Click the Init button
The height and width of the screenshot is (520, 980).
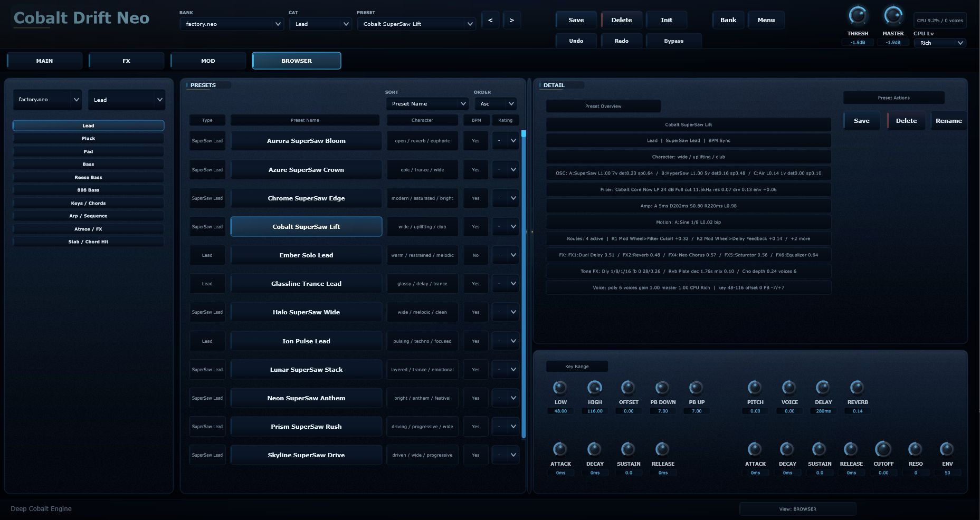tap(667, 20)
